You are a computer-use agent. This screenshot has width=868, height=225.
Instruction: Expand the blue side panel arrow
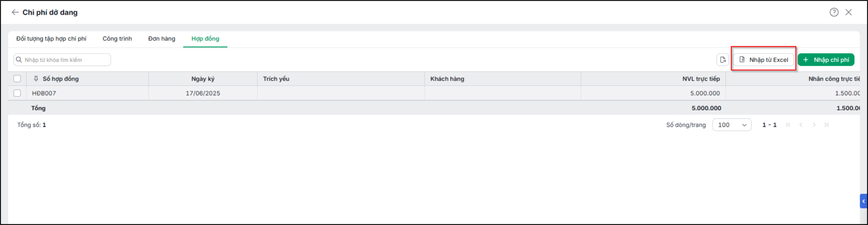coord(864,201)
